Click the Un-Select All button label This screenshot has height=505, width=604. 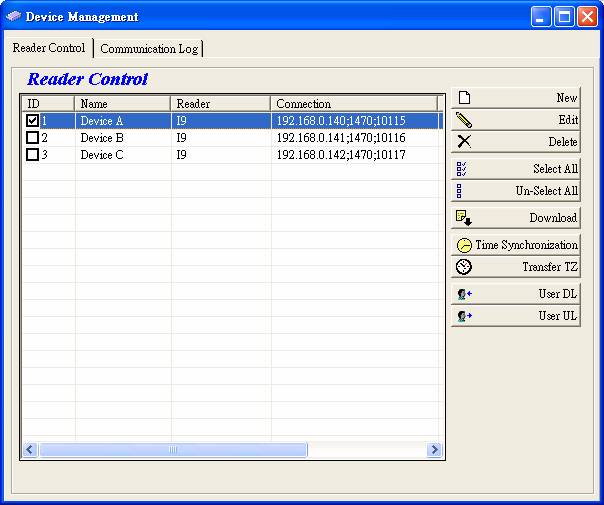click(547, 191)
